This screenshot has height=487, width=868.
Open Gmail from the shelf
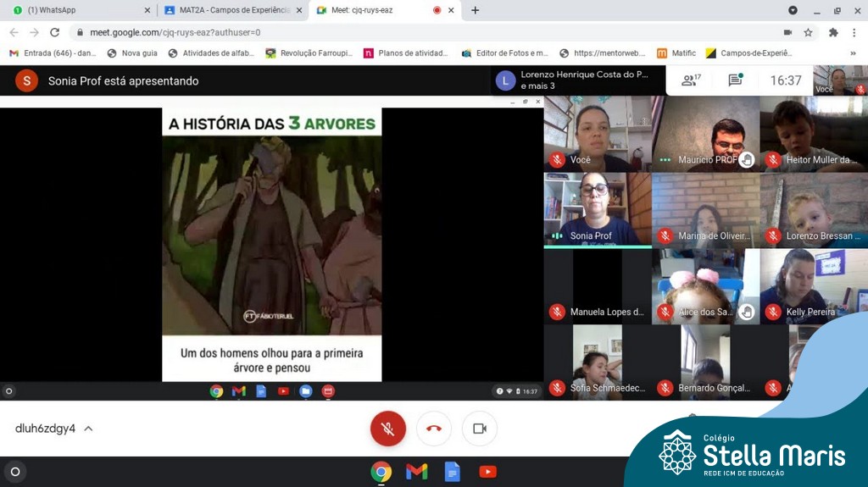[416, 472]
